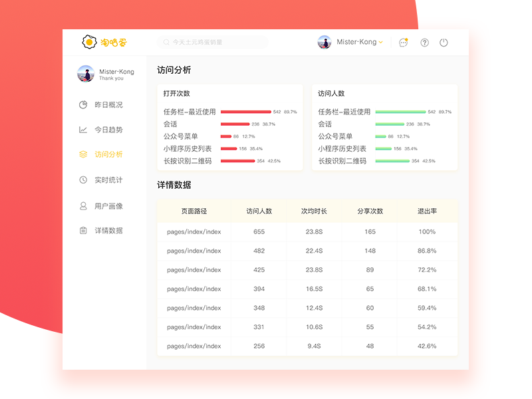The height and width of the screenshot is (399, 532).
Task: Click the Thank you subtitle under Mister-Kong
Action: 111,78
